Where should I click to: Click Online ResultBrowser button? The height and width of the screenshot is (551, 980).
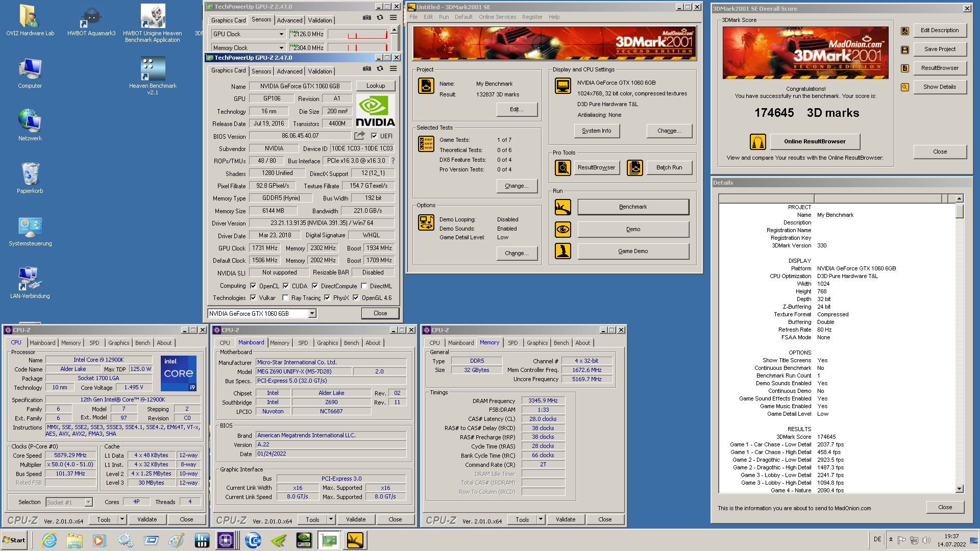pyautogui.click(x=815, y=141)
